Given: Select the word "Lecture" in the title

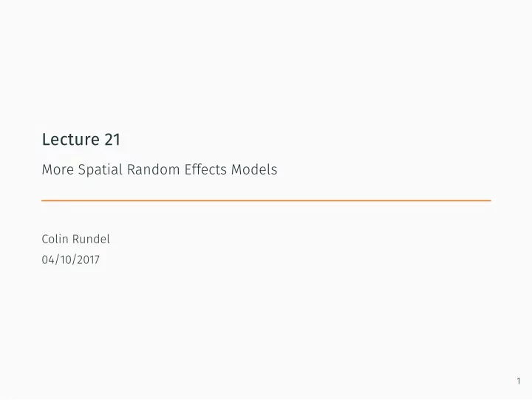Looking at the screenshot, I should click(71, 139).
